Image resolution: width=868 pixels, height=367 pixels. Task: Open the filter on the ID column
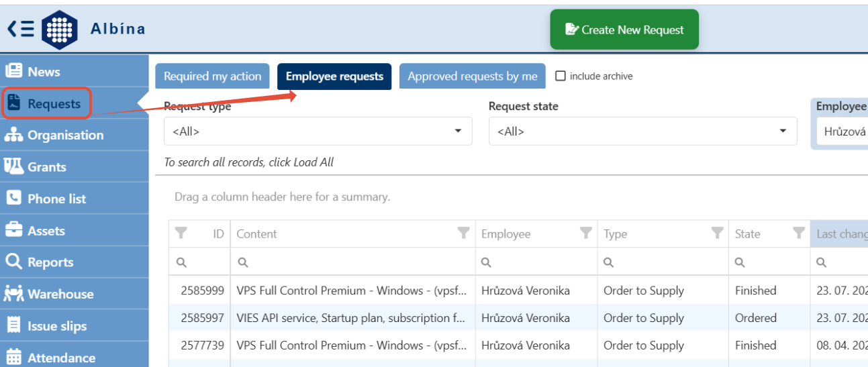coord(181,233)
